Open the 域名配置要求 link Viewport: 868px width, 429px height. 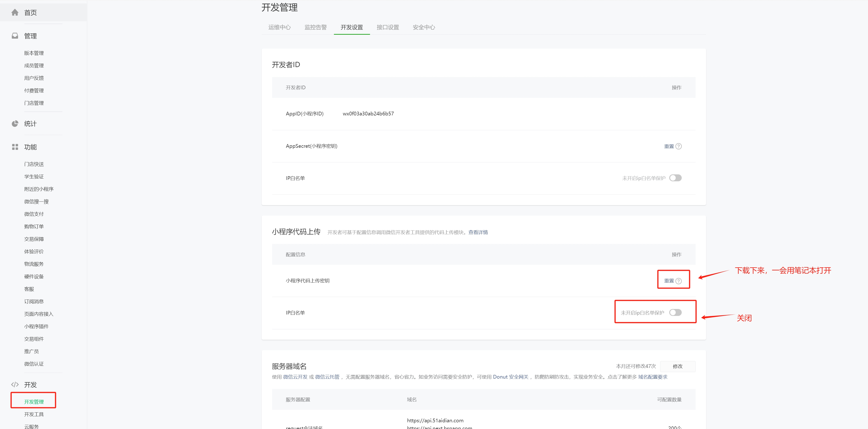coord(652,377)
